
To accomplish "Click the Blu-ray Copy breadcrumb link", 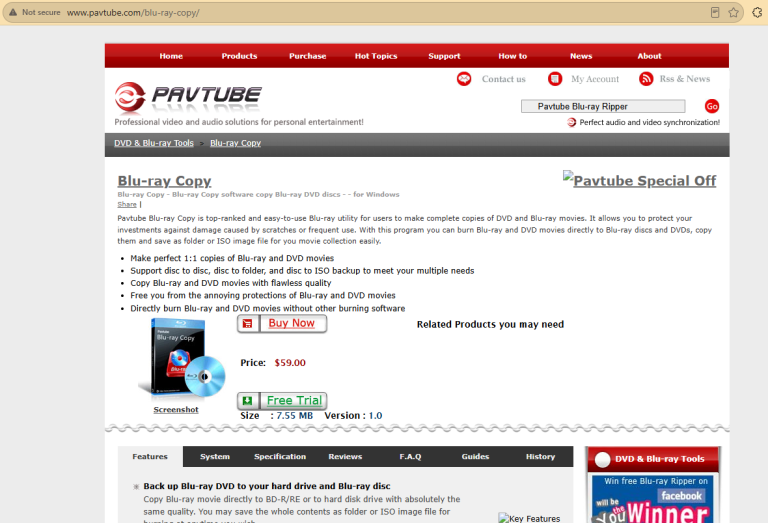I will click(x=236, y=143).
